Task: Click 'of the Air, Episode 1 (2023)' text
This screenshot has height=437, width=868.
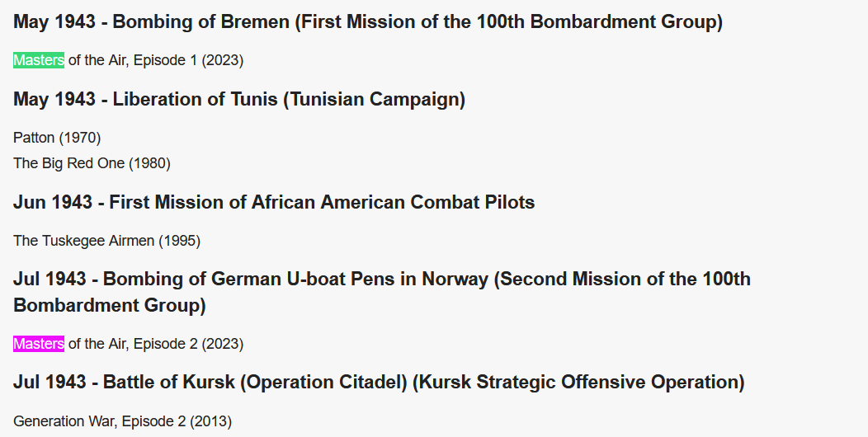Action: point(156,60)
